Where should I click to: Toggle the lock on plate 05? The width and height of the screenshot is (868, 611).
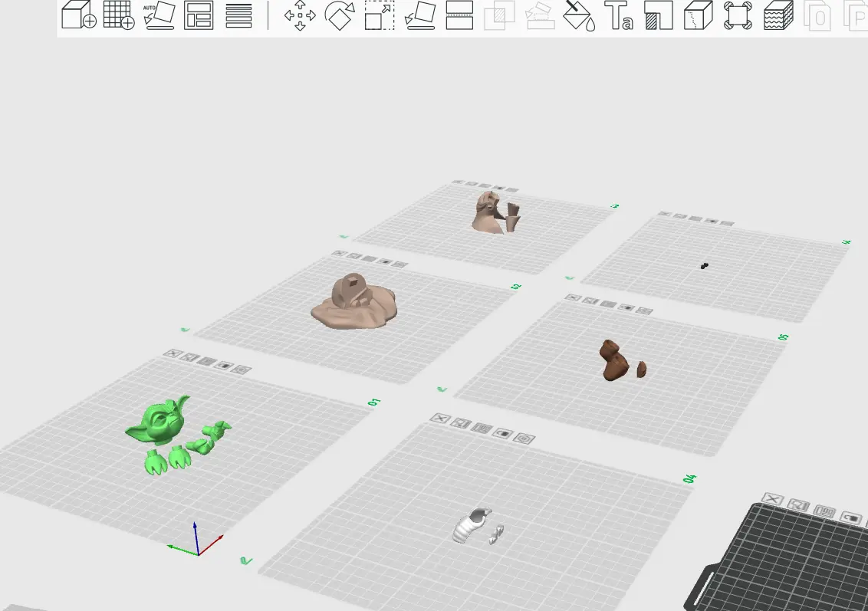pos(626,307)
